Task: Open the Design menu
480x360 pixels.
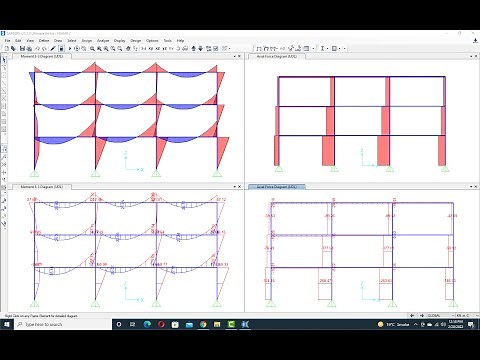Action: click(136, 40)
